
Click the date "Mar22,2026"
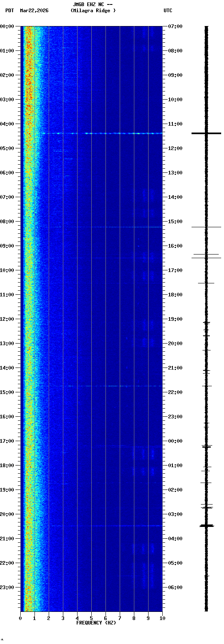pyautogui.click(x=34, y=11)
